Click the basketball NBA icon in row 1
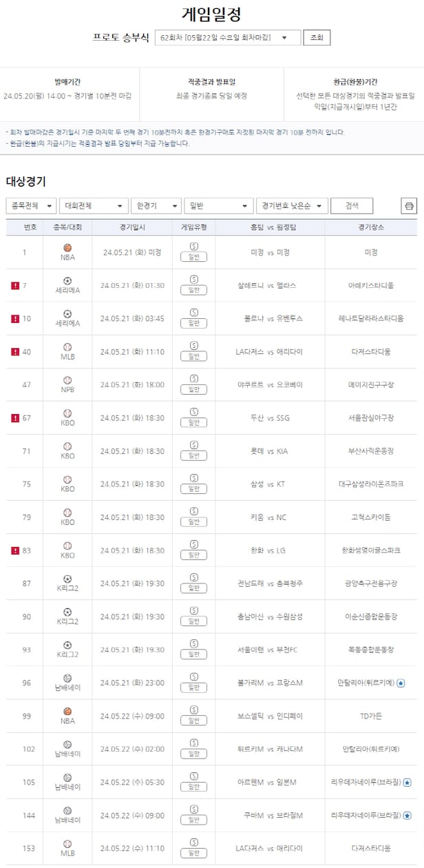This screenshot has height=868, width=424. (x=67, y=247)
